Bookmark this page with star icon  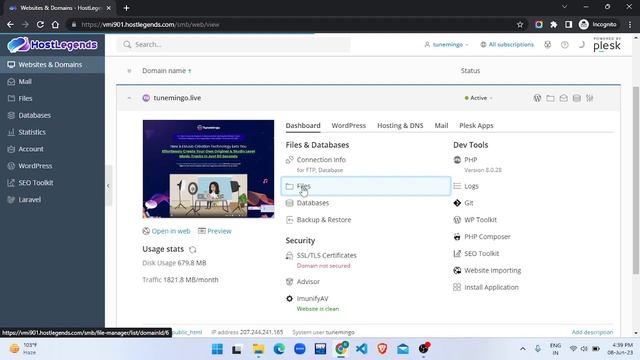520,24
